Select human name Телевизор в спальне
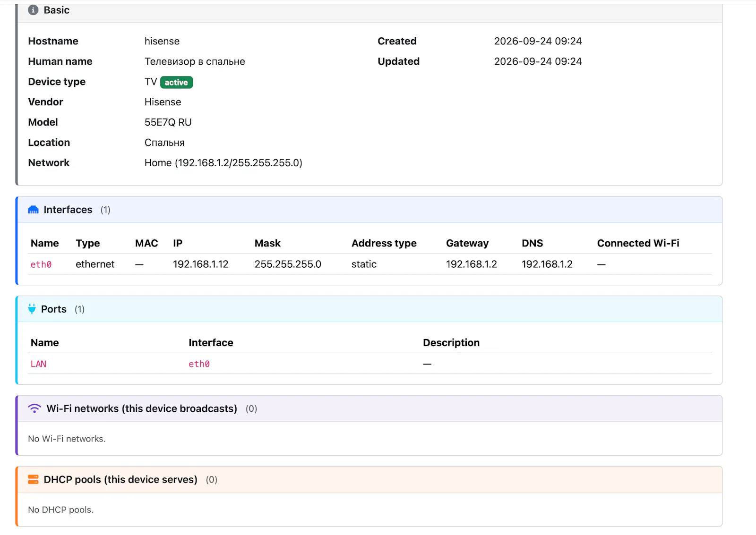Screen dimensions: 756x535 click(x=195, y=61)
